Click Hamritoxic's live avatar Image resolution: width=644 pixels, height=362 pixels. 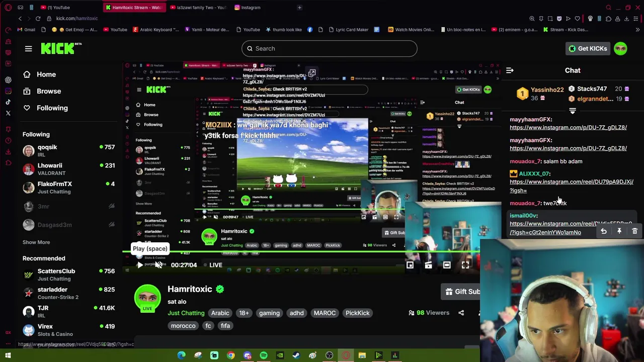[x=147, y=298]
